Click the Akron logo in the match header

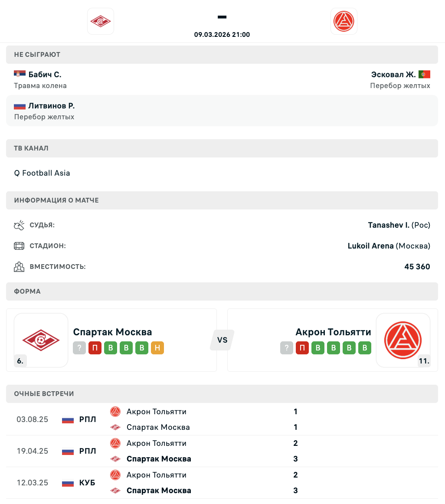344,21
